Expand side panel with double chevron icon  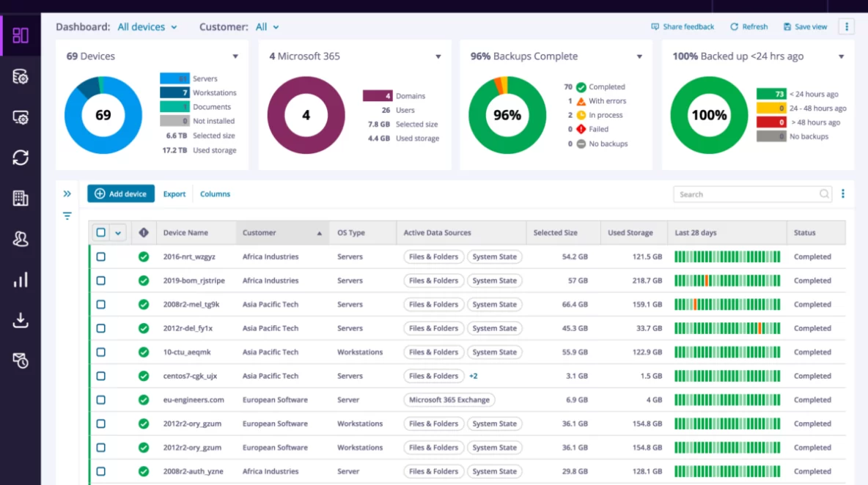coord(67,194)
